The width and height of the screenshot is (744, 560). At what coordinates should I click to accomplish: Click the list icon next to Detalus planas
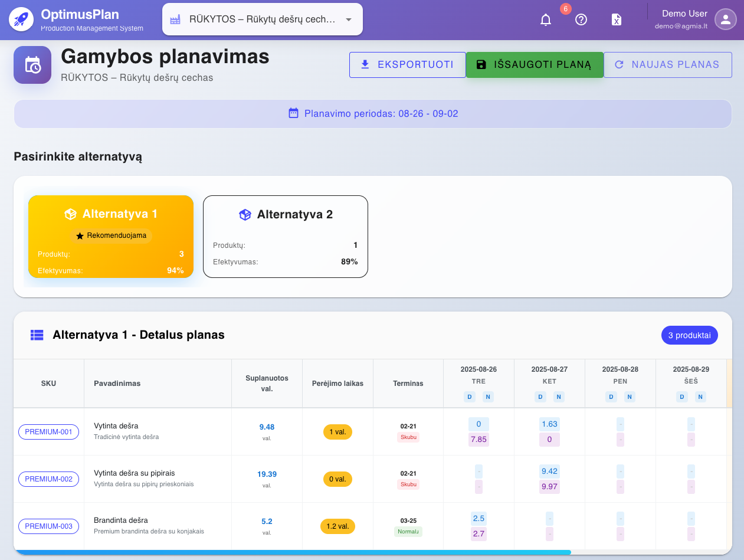tap(37, 335)
